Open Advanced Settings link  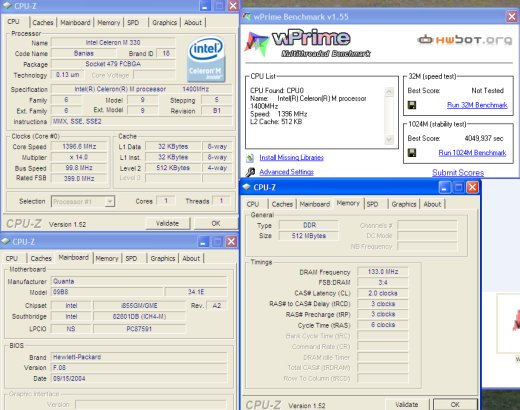pyautogui.click(x=286, y=172)
